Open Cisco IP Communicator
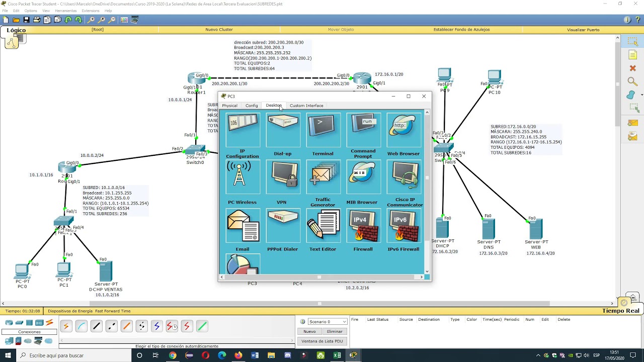This screenshot has height=362, width=644. coord(404,177)
